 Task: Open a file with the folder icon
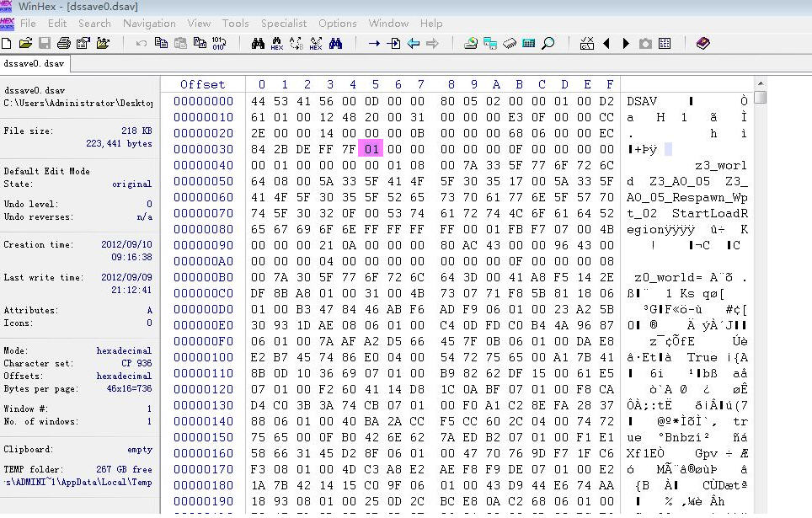pos(25,43)
